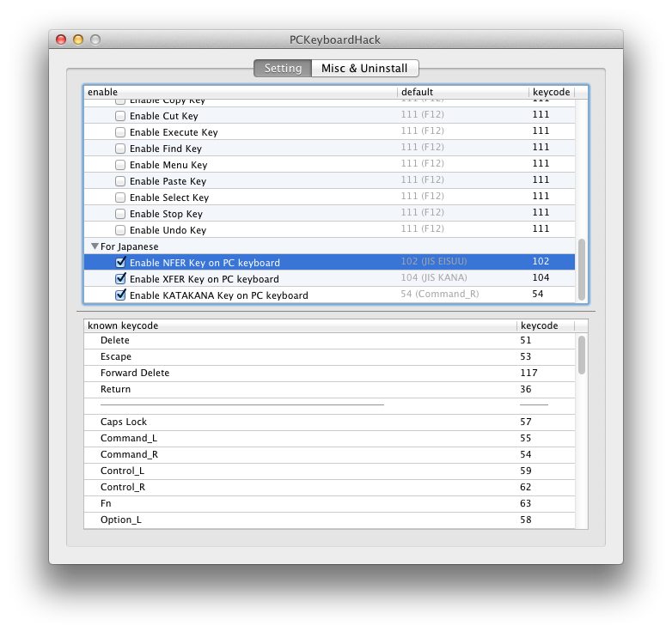Tick the Enable Find Key checkbox

(x=120, y=149)
